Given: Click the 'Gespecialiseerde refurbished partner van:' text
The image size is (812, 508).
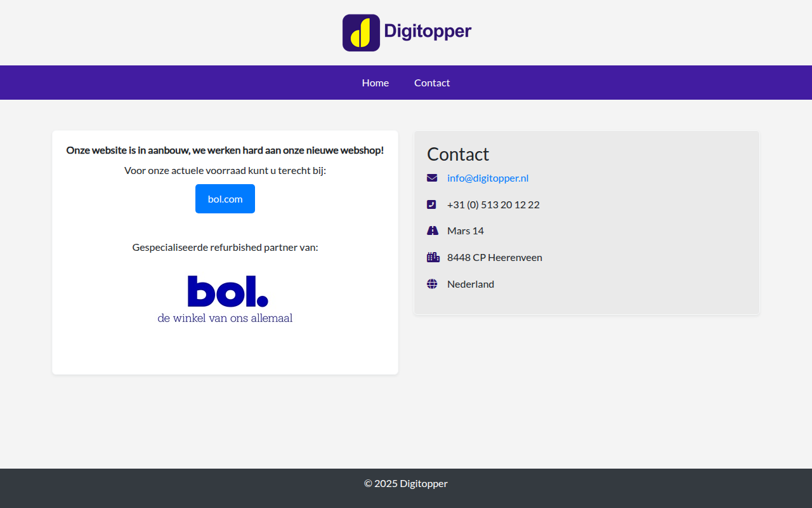Looking at the screenshot, I should pyautogui.click(x=225, y=247).
